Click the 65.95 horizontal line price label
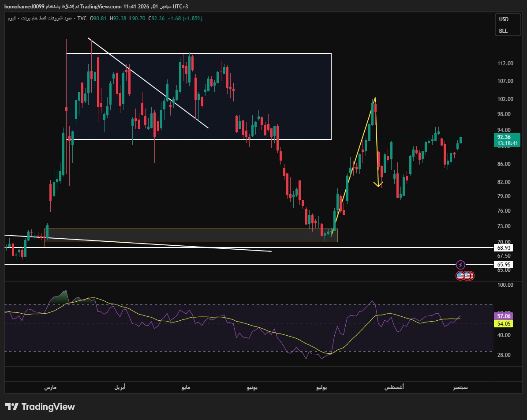This screenshot has width=527, height=420. click(504, 265)
